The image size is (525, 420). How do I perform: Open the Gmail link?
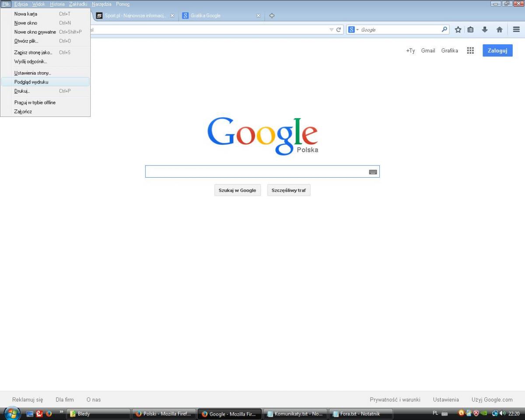(x=428, y=51)
